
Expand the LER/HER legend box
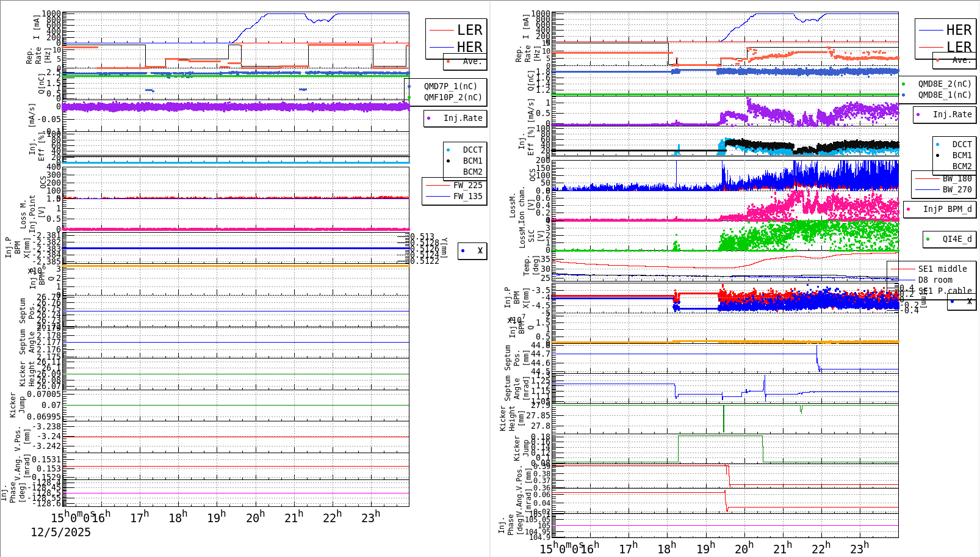(455, 38)
